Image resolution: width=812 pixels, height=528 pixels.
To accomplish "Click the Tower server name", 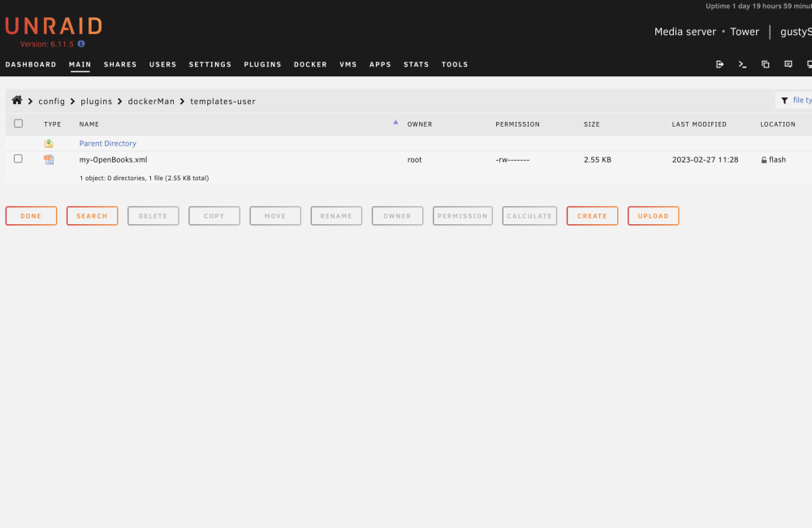I will [x=745, y=32].
